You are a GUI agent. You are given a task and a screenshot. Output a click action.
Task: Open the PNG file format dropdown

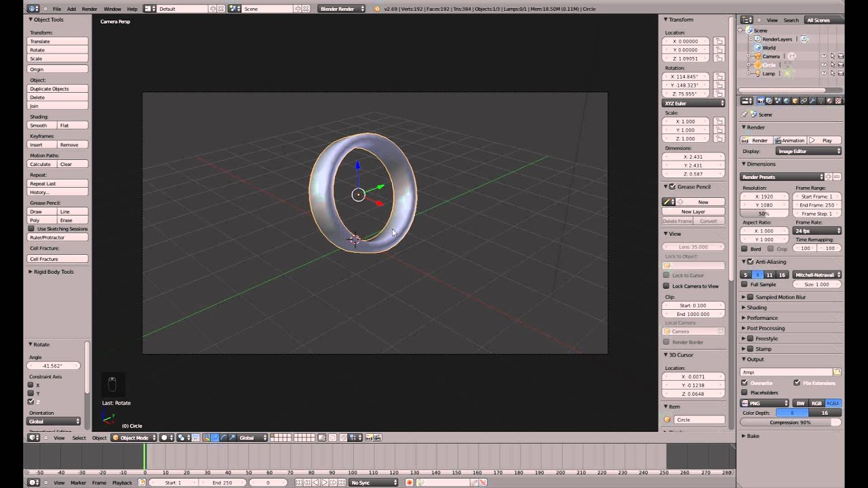764,403
